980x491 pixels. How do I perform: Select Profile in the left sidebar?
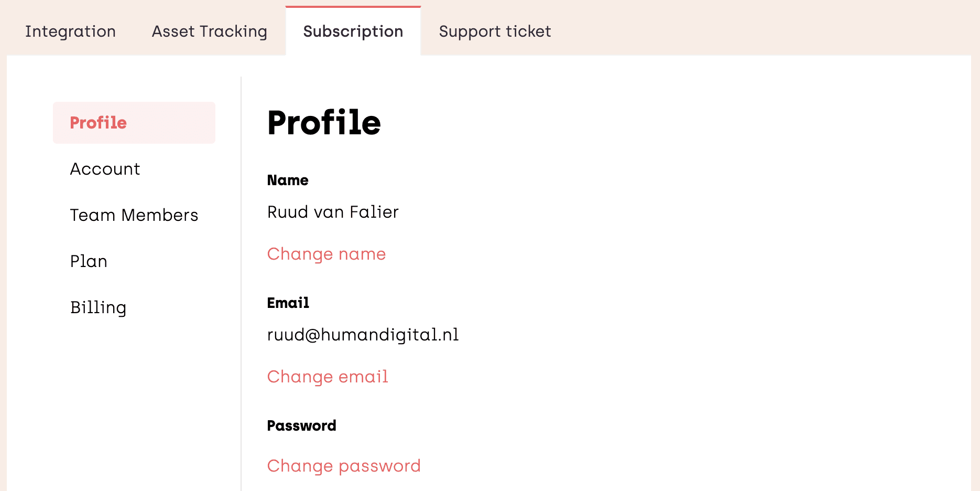point(99,123)
